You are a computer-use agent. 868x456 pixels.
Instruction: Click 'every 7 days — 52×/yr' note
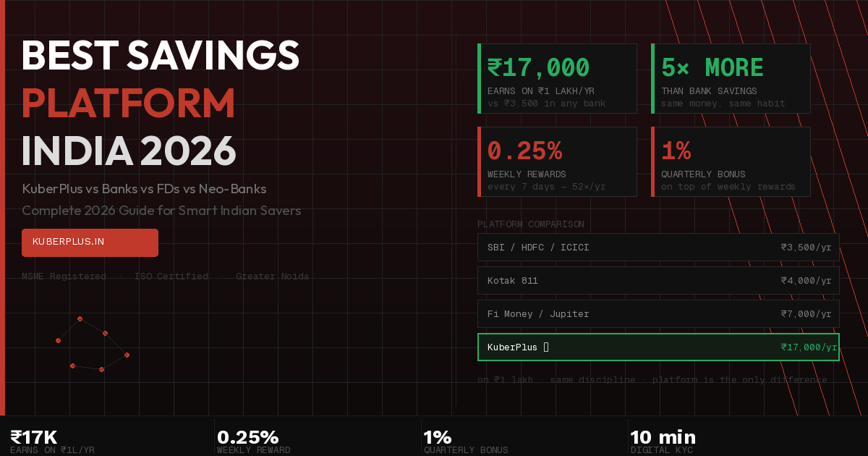click(546, 187)
